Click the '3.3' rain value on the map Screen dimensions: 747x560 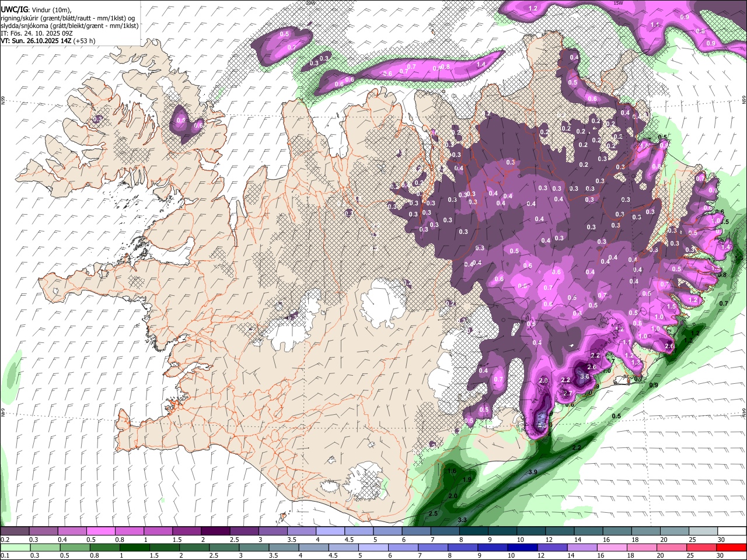coord(462,519)
